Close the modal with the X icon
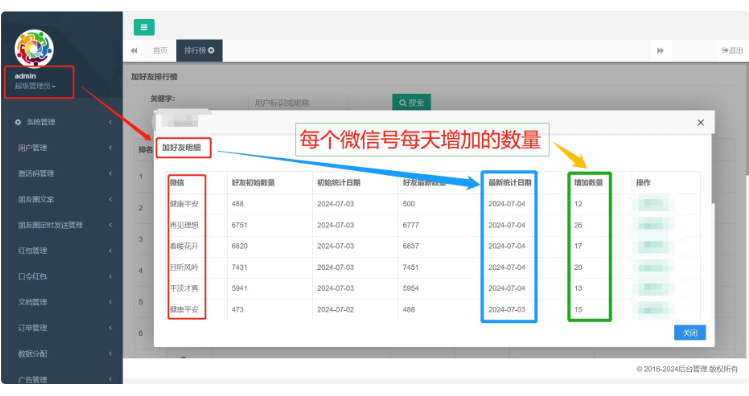Image resolution: width=749 pixels, height=396 pixels. 700,123
